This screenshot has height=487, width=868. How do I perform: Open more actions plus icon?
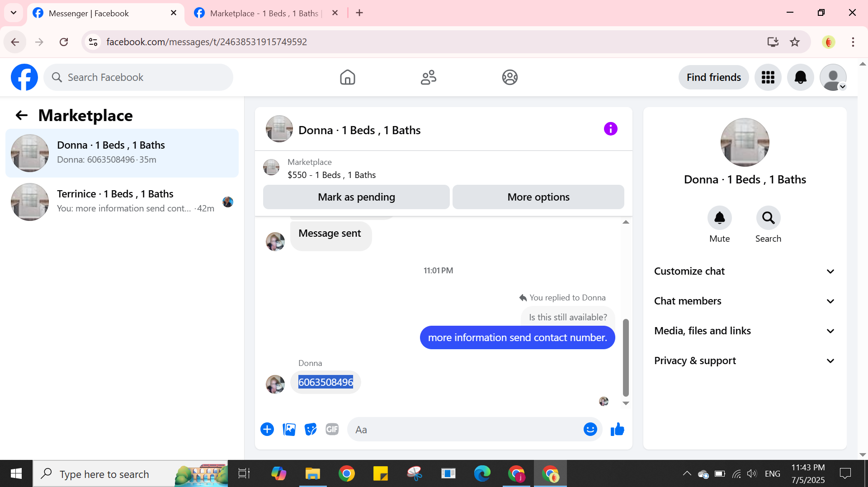(267, 429)
